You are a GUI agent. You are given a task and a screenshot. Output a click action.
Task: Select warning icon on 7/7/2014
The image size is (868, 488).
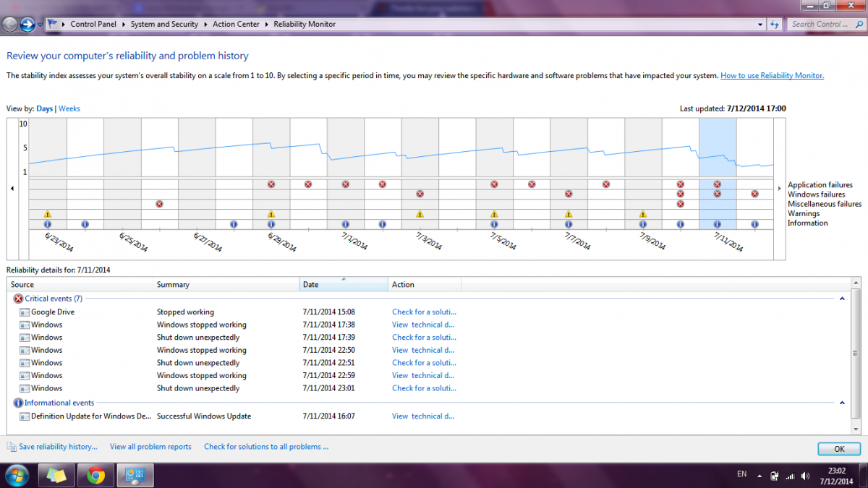pos(569,214)
